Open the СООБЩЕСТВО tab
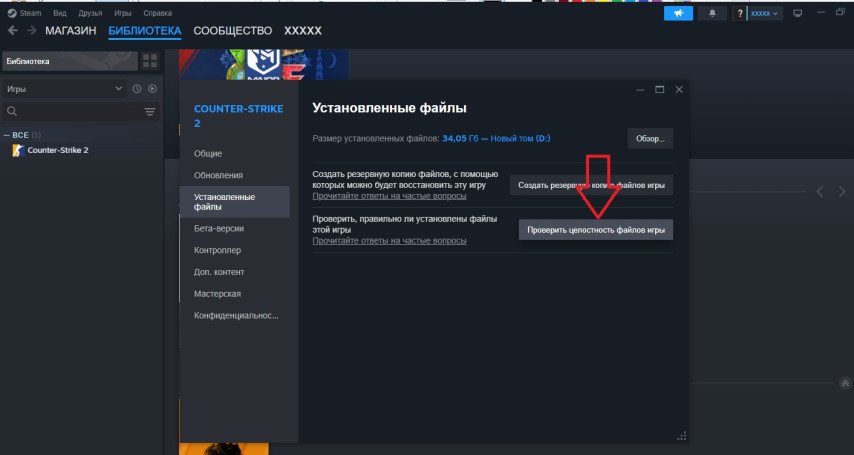The image size is (854, 455). coord(233,31)
